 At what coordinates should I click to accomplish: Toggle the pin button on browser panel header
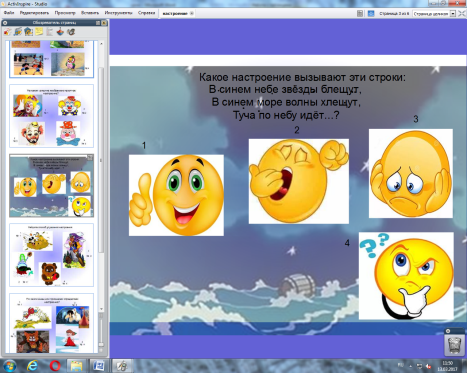pyautogui.click(x=104, y=23)
